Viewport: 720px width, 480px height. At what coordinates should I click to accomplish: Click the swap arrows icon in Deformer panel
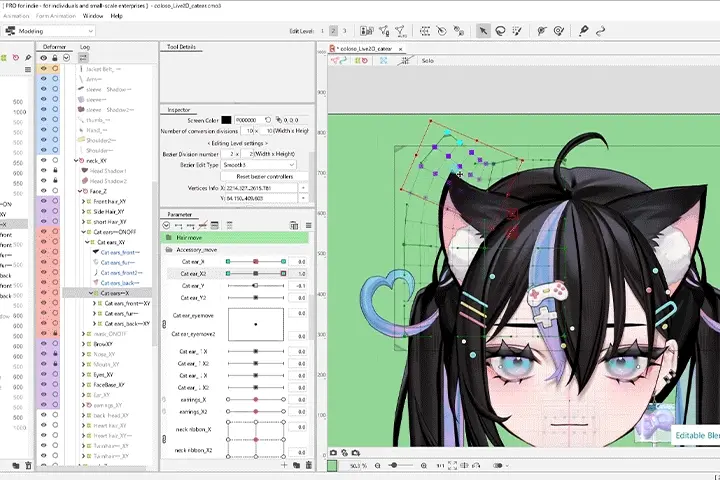tap(83, 58)
